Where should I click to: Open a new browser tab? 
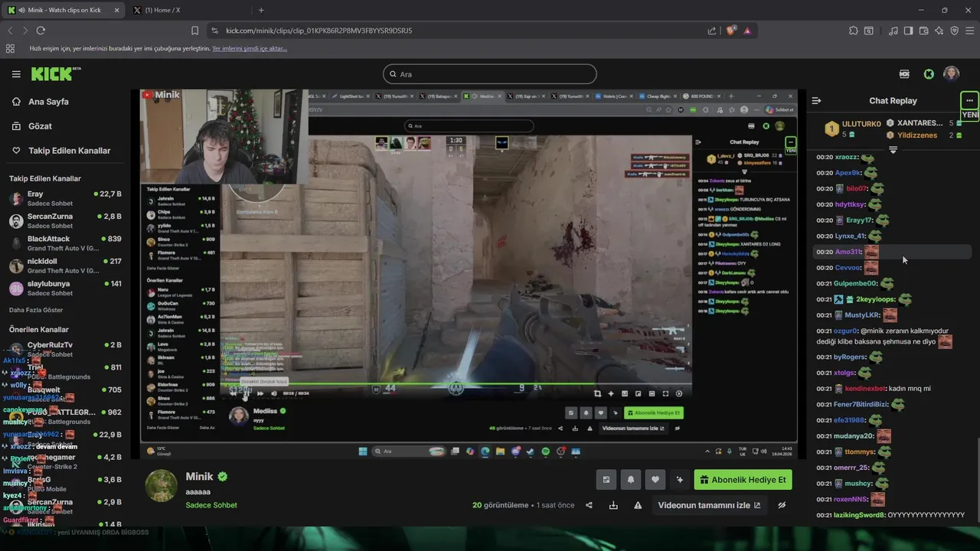coord(261,10)
